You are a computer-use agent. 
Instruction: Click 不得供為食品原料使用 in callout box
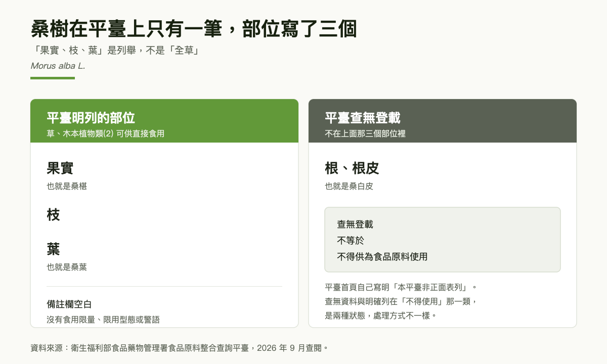382,257
